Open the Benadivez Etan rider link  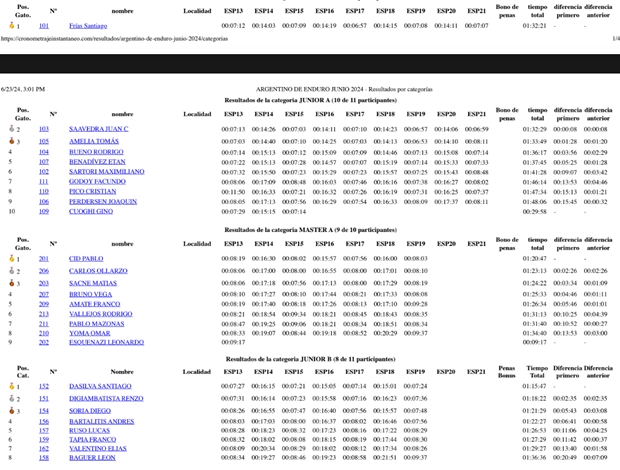[97, 162]
